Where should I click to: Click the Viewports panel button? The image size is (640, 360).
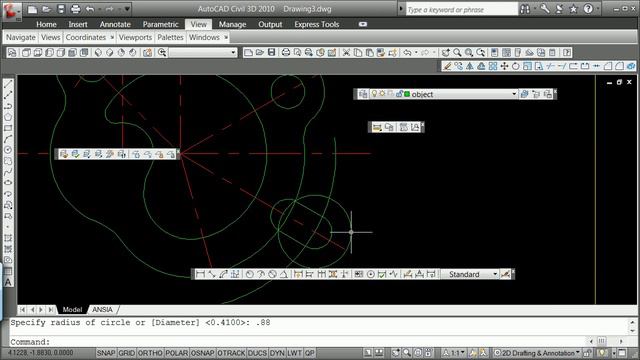135,38
